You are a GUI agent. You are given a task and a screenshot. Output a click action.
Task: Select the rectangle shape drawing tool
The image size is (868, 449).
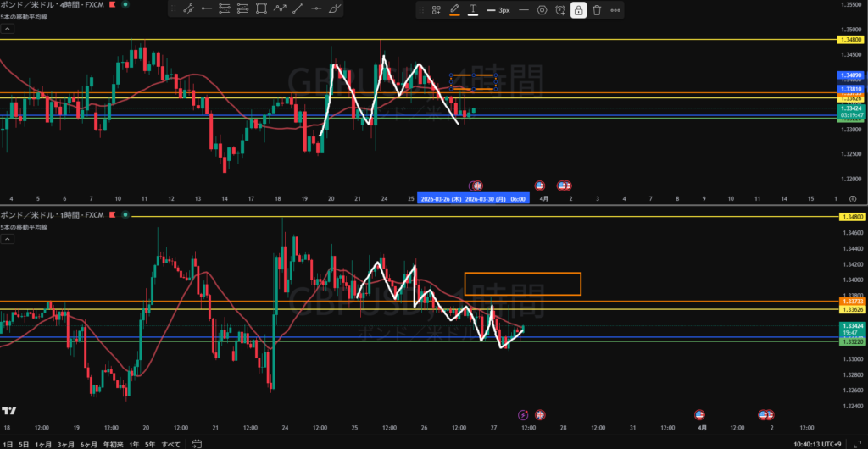pos(261,10)
